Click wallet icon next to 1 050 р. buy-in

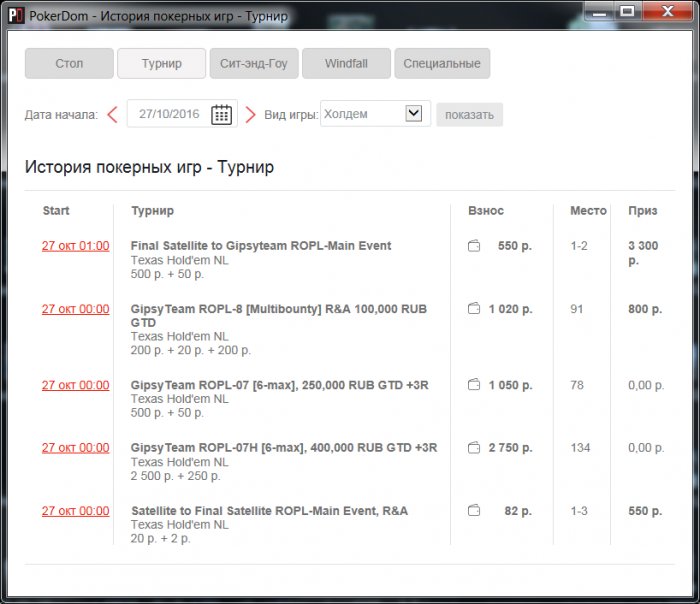pos(474,384)
